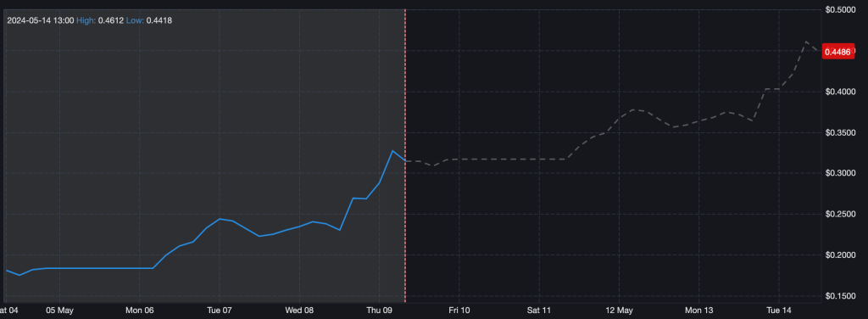Click the Tue 14 date label
This screenshot has height=319, width=868.
779,311
